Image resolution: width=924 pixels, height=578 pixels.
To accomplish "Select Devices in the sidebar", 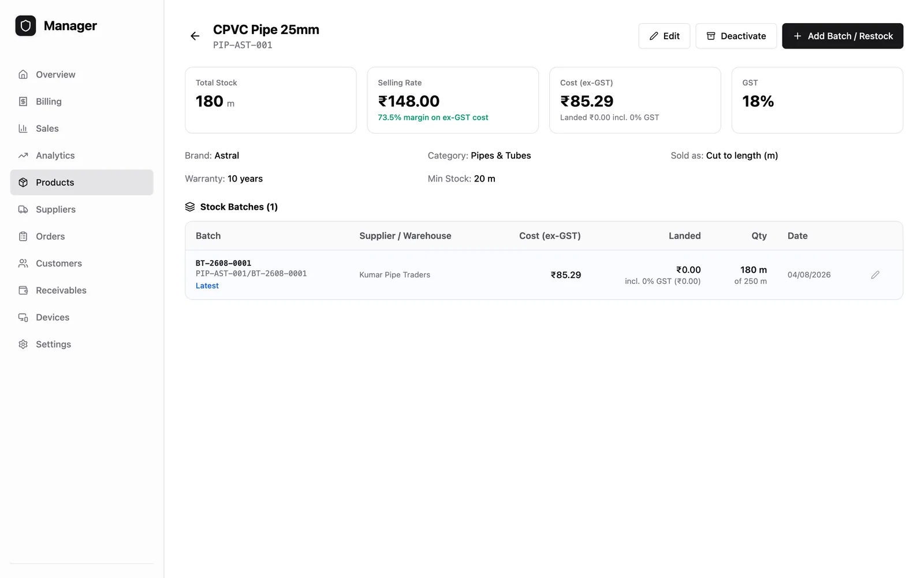I will pos(82,317).
